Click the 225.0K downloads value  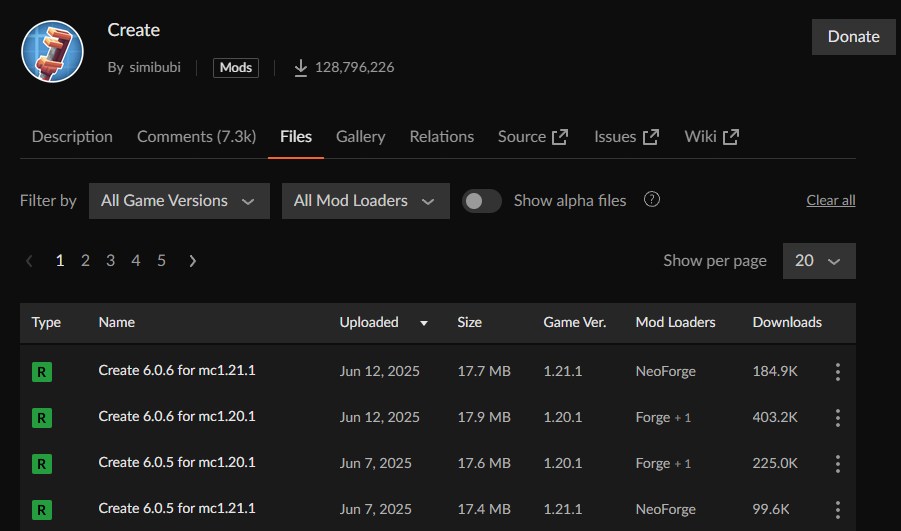775,463
